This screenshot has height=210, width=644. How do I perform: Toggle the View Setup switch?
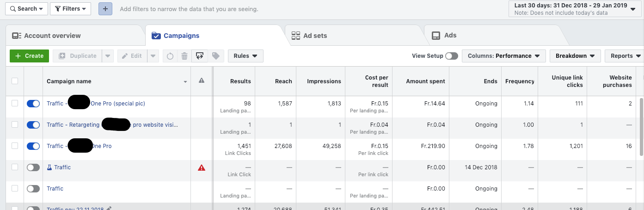pyautogui.click(x=452, y=56)
